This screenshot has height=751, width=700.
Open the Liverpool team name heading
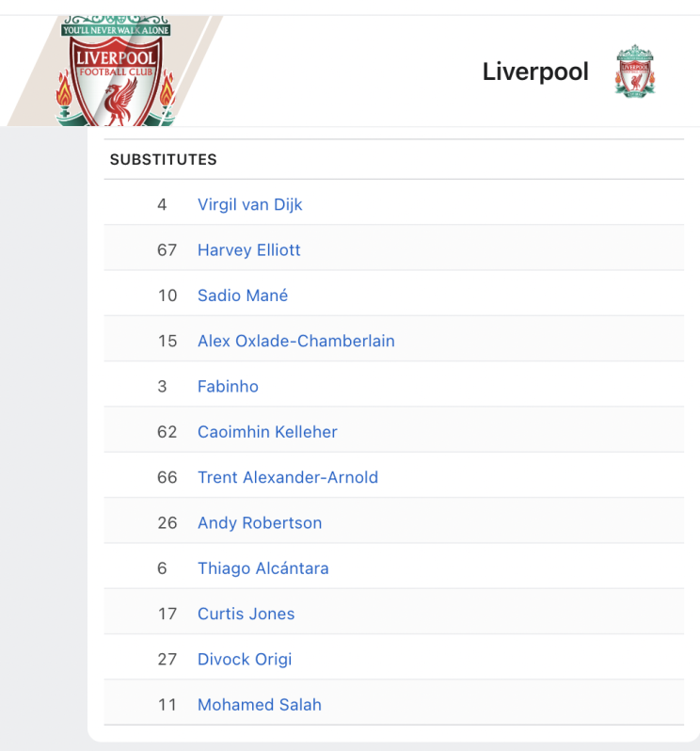(x=535, y=72)
